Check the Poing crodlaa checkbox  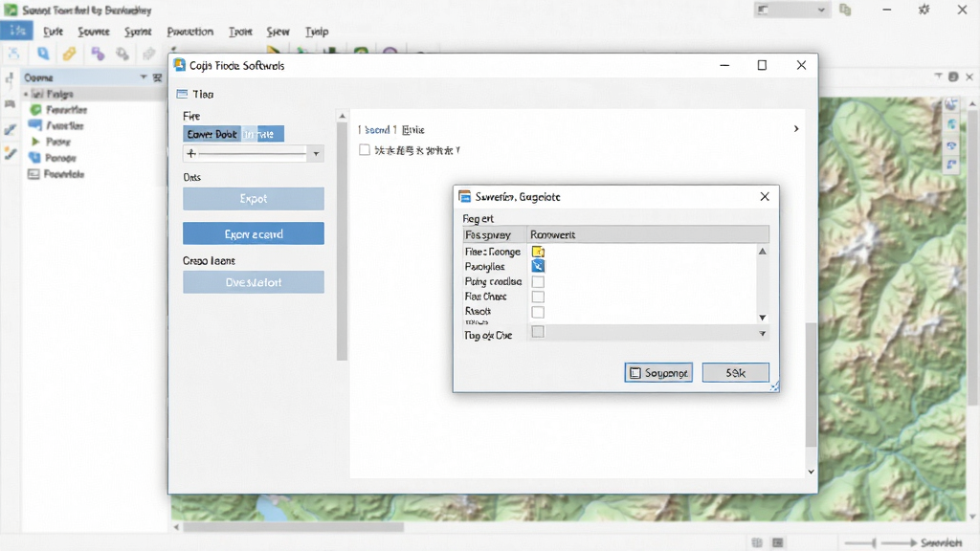click(538, 282)
